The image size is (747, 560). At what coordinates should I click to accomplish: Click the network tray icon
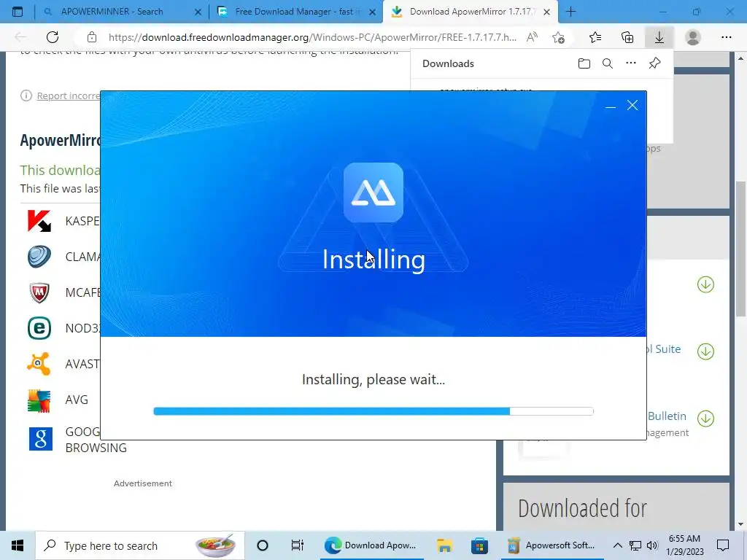coord(635,545)
